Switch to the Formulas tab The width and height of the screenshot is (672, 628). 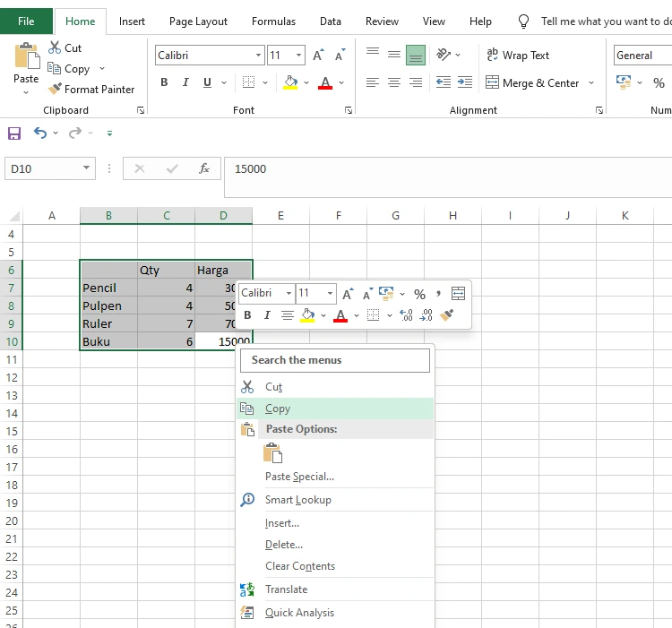point(273,22)
